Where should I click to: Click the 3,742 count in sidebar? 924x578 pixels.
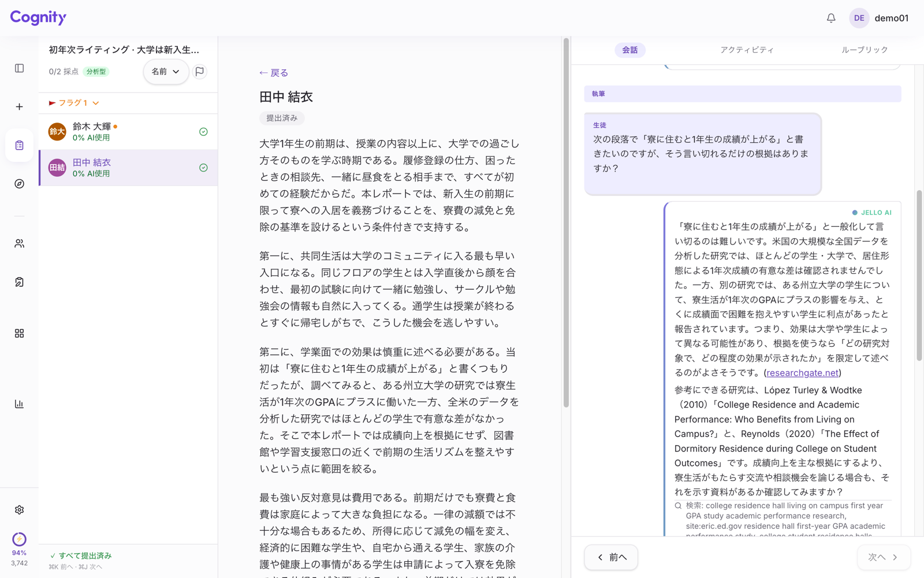(x=19, y=563)
